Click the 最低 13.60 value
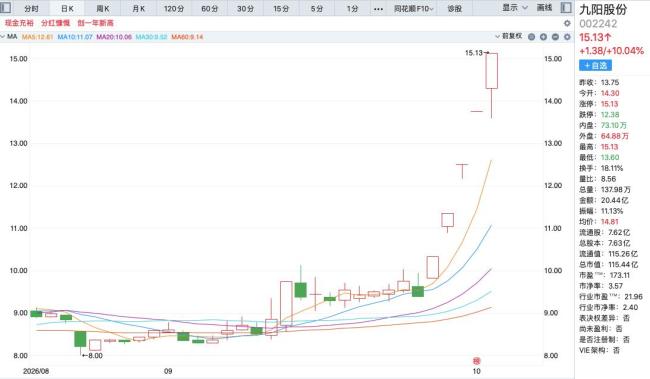 [x=610, y=158]
